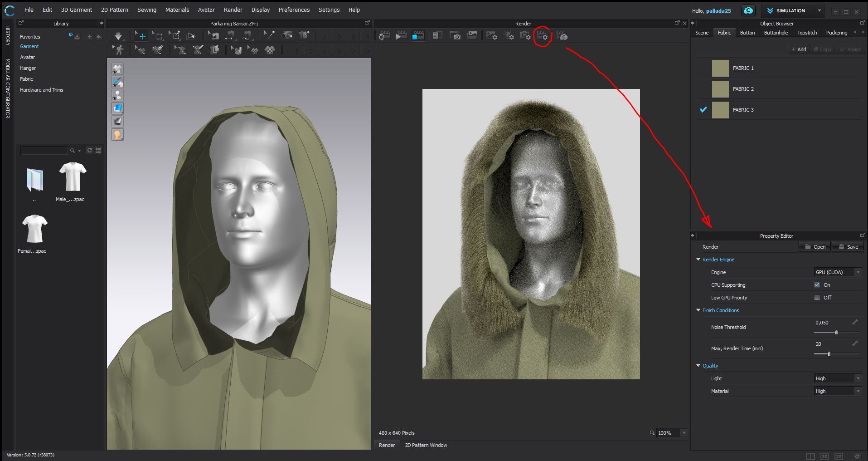The height and width of the screenshot is (461, 868).
Task: Select the Male zpac garment thumbnail
Action: pos(73,178)
